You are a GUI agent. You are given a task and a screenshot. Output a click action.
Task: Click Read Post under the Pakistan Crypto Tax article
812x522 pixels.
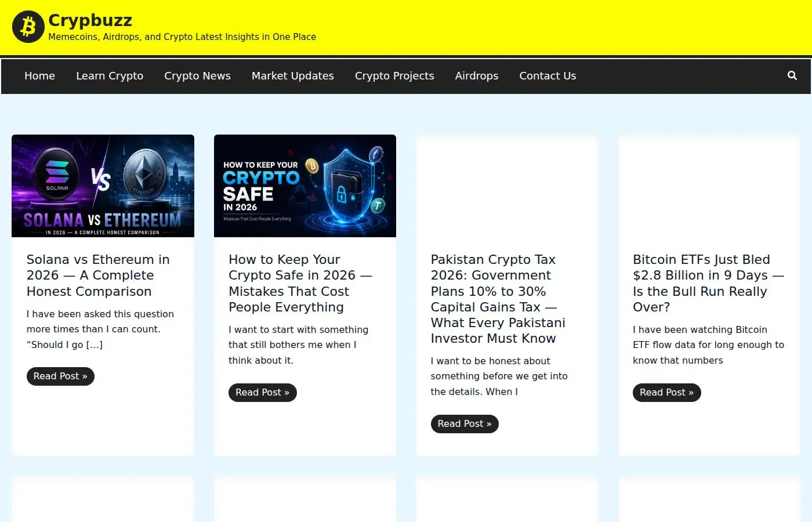pyautogui.click(x=465, y=424)
